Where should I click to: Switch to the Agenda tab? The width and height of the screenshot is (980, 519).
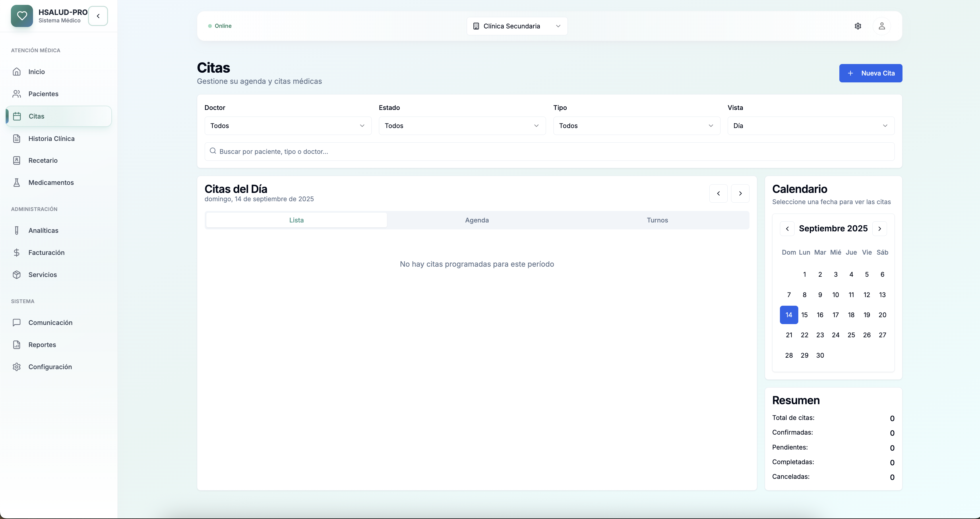(x=477, y=220)
